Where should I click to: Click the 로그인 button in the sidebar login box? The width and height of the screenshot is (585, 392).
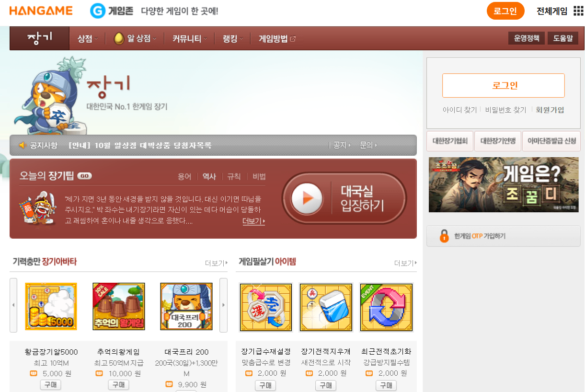pos(504,86)
